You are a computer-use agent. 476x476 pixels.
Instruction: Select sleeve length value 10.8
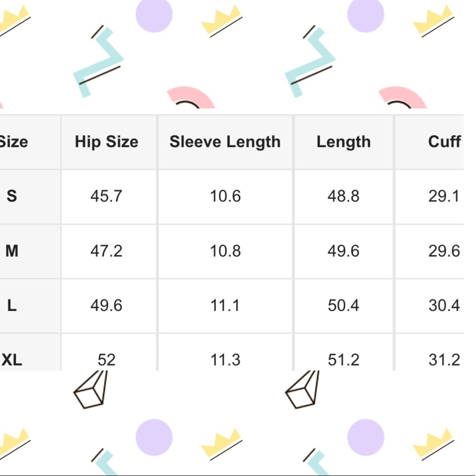pyautogui.click(x=225, y=251)
